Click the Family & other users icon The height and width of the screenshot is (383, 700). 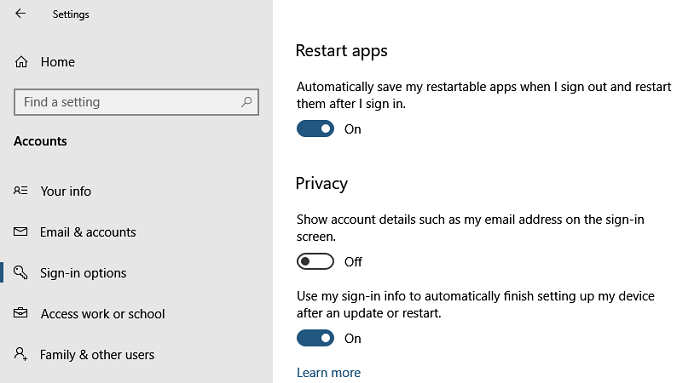point(21,354)
